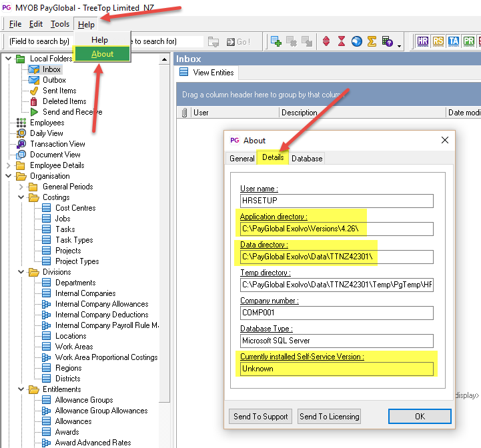Click the tree panel scroll-up arrow

pos(164,59)
